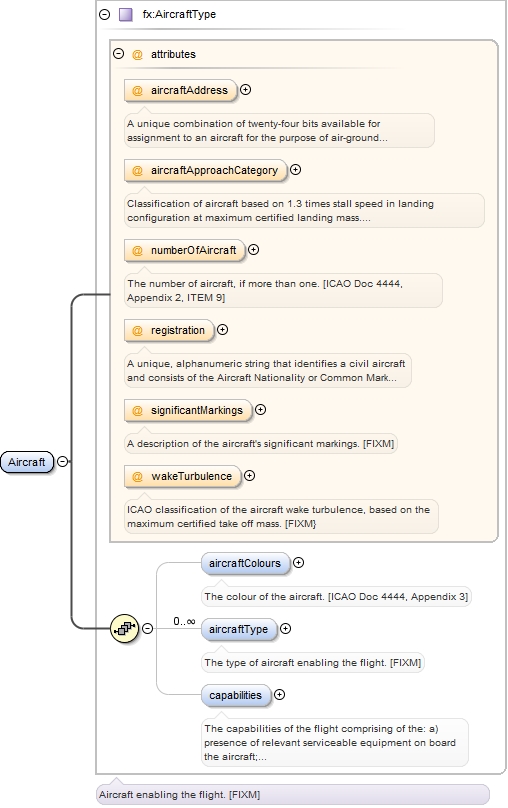This screenshot has width=508, height=808.
Task: Click the @ icon on aircraftAddress attribute
Action: pos(137,91)
